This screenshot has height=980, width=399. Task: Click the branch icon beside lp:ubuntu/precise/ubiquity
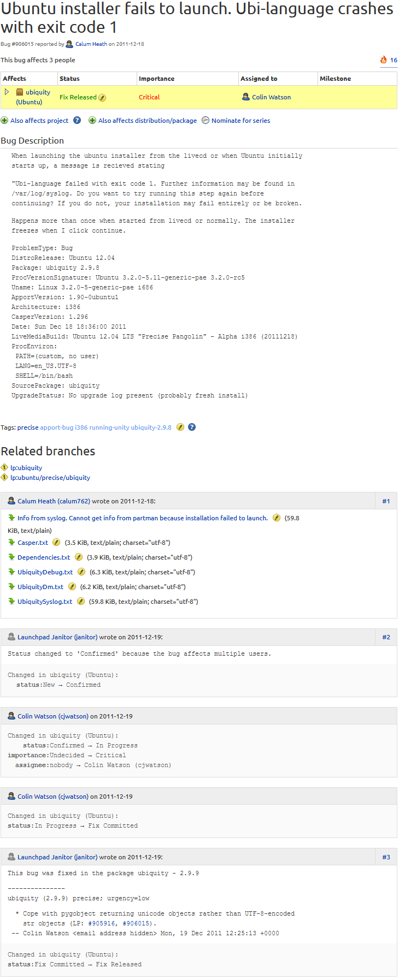(x=4, y=477)
